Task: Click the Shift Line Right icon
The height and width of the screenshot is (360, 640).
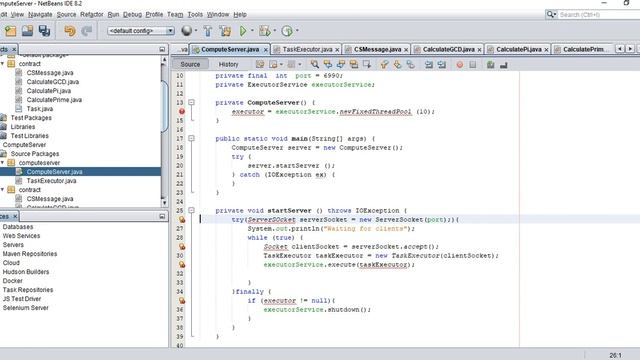Action: coord(442,64)
